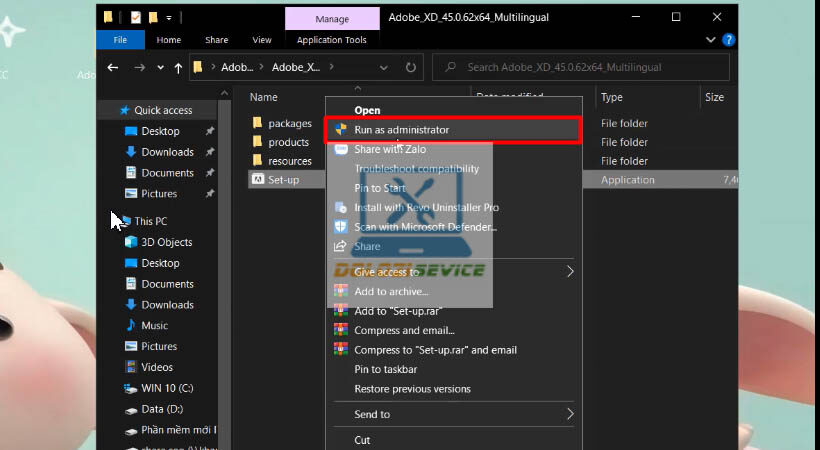This screenshot has width=820, height=450.
Task: Go up one folder level
Action: [178, 68]
